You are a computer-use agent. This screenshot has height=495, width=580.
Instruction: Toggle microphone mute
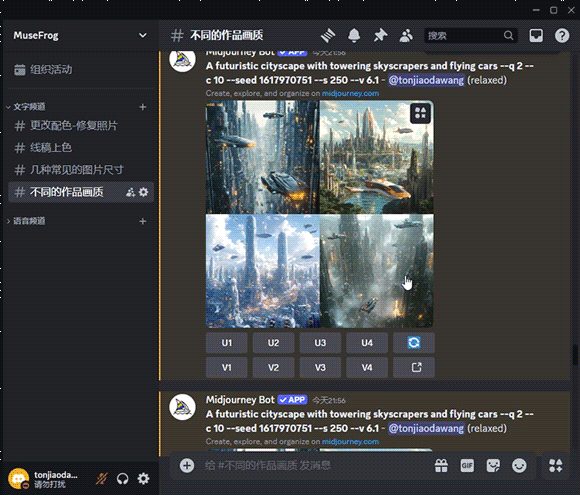(102, 479)
